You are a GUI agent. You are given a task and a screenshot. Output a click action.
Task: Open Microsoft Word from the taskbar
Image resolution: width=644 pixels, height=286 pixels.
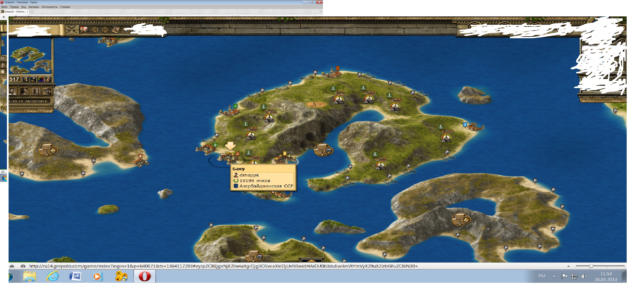75,276
